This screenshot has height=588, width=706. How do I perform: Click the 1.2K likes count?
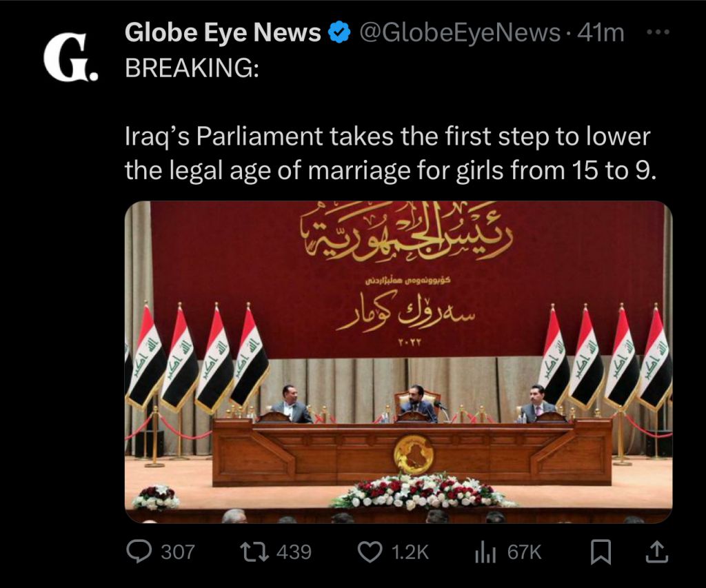410,552
